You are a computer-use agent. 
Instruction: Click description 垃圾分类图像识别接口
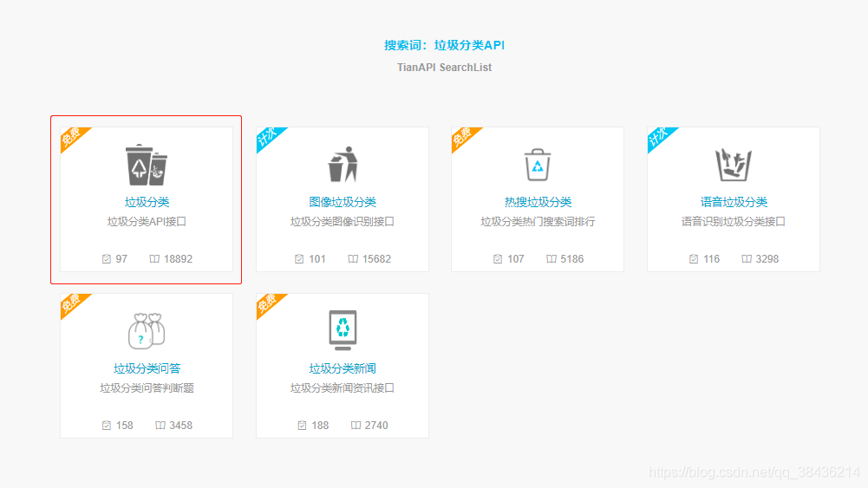343,222
